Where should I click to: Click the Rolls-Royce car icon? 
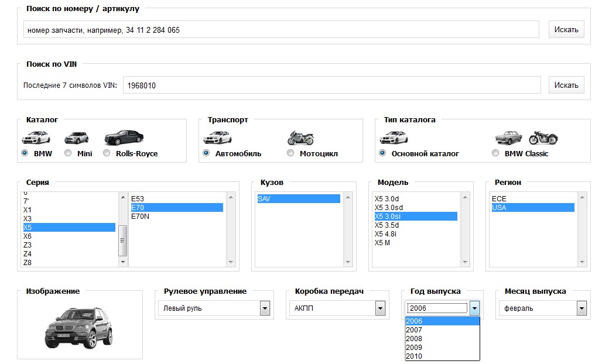coord(124,138)
